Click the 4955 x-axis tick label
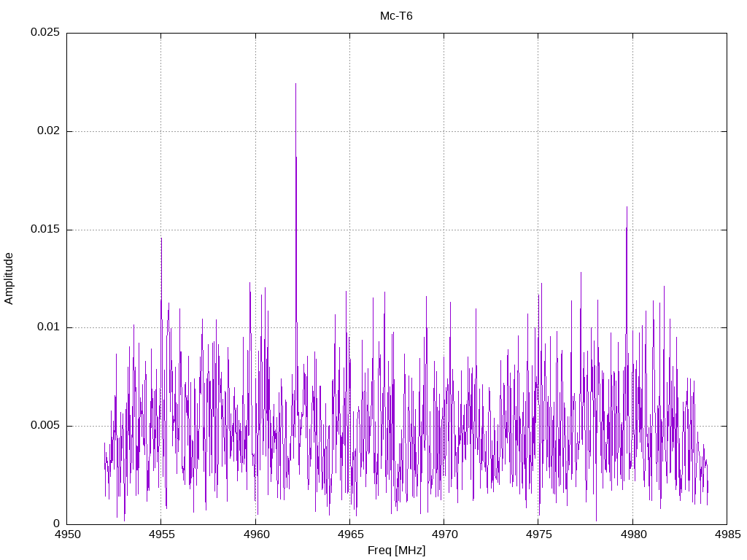 pyautogui.click(x=161, y=534)
